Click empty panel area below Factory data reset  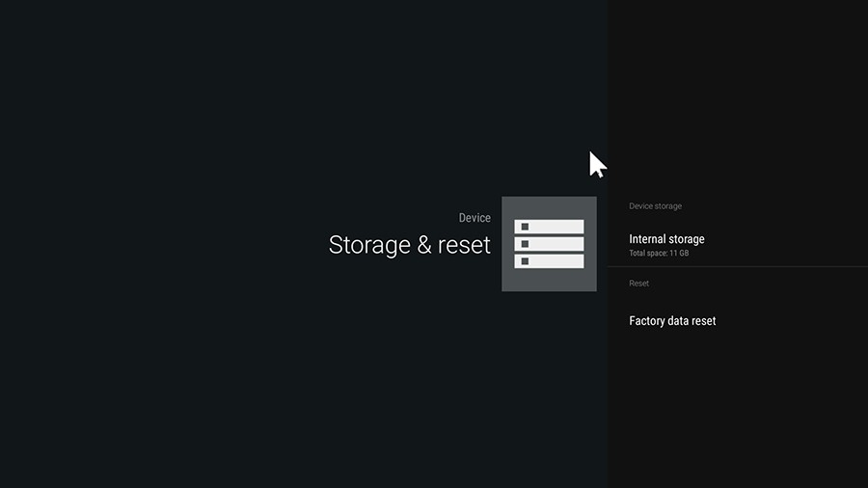click(x=737, y=405)
